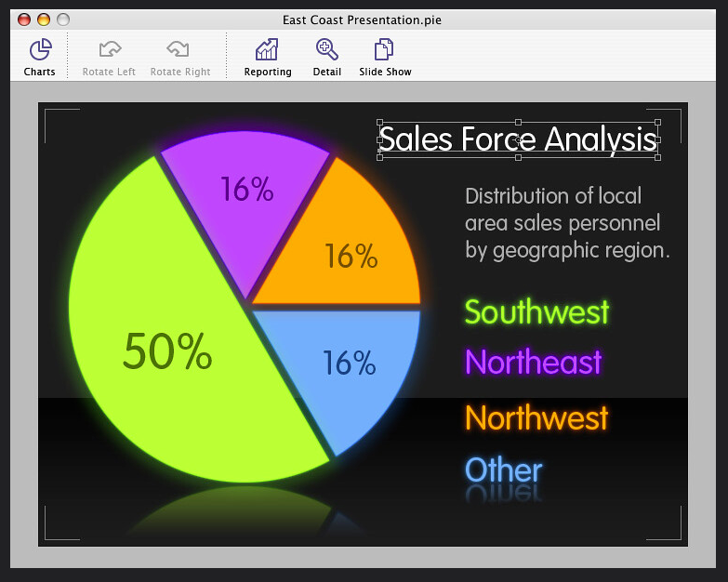This screenshot has width=728, height=582.
Task: Select the Southwest legend label
Action: click(x=536, y=311)
